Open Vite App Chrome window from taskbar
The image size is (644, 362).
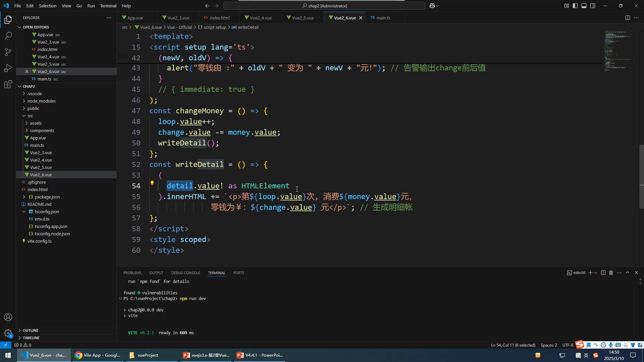click(98, 355)
